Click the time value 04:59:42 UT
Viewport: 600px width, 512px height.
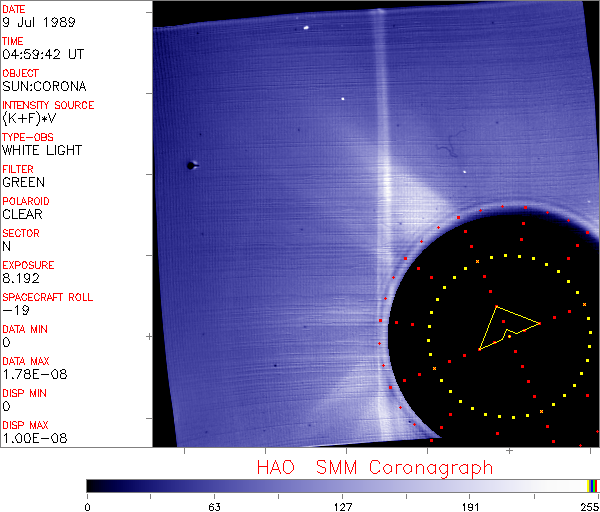coord(43,54)
